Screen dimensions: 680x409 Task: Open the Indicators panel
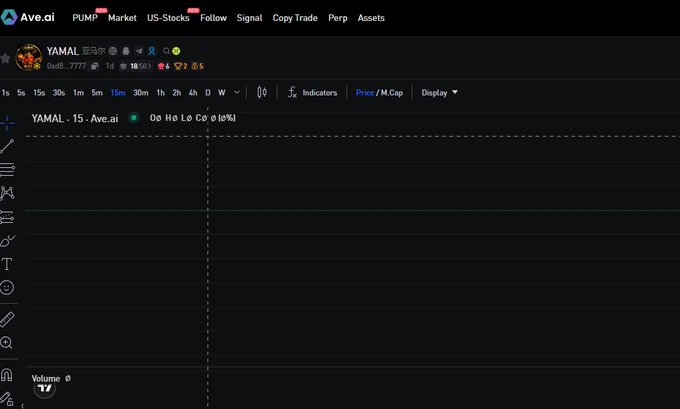point(312,92)
